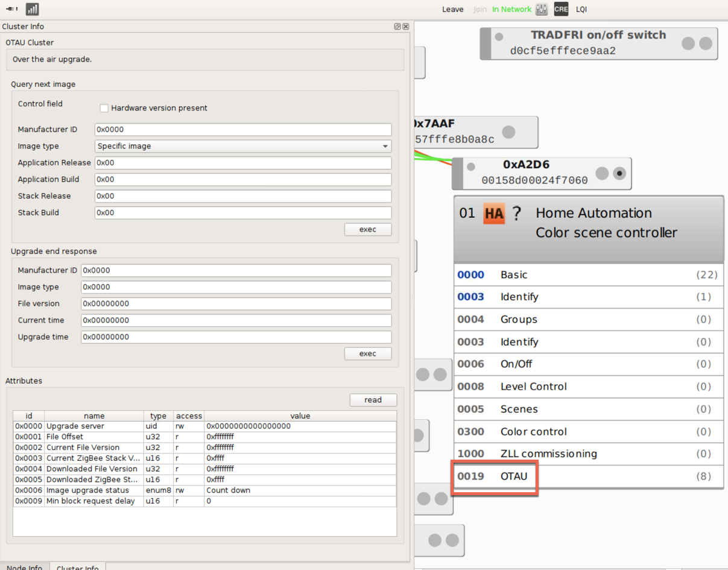This screenshot has height=570, width=728.
Task: Select the Identify cluster with count (1)
Action: click(x=588, y=297)
